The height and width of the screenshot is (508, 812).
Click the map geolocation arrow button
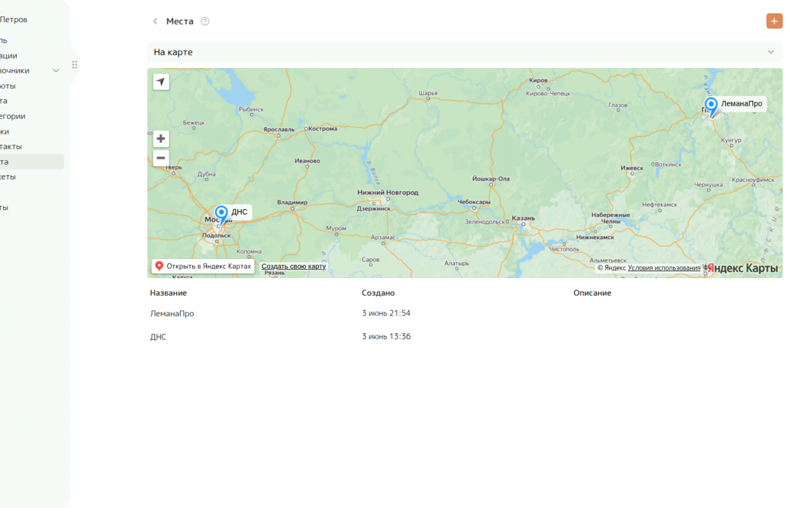[161, 81]
